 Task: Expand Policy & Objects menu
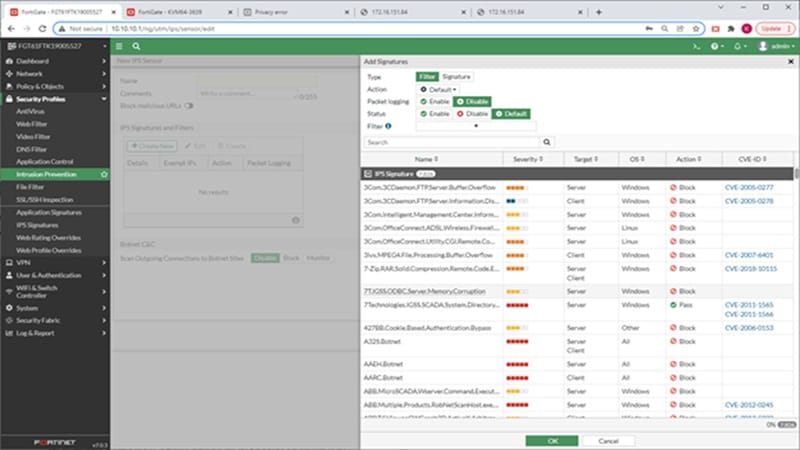[x=55, y=87]
